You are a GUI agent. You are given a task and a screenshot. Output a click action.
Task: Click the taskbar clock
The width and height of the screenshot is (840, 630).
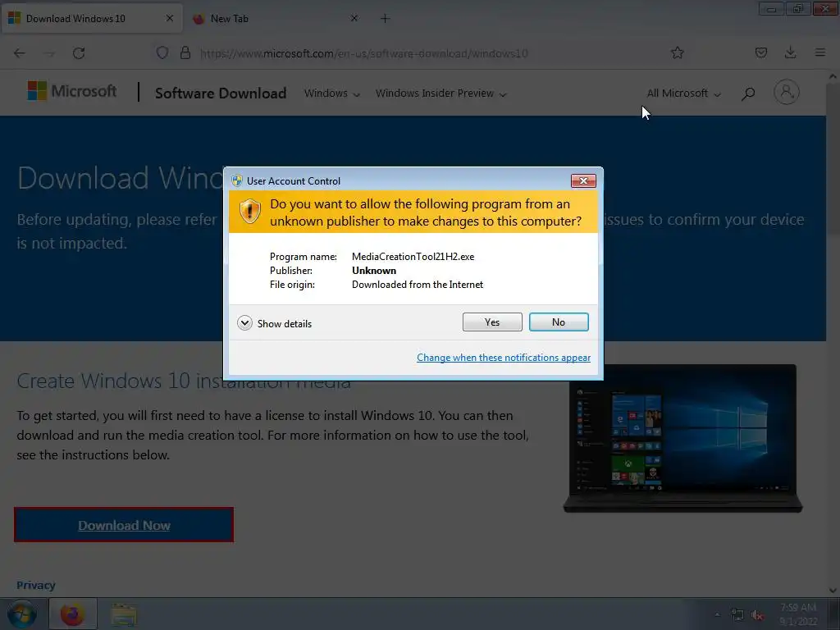tap(798, 614)
